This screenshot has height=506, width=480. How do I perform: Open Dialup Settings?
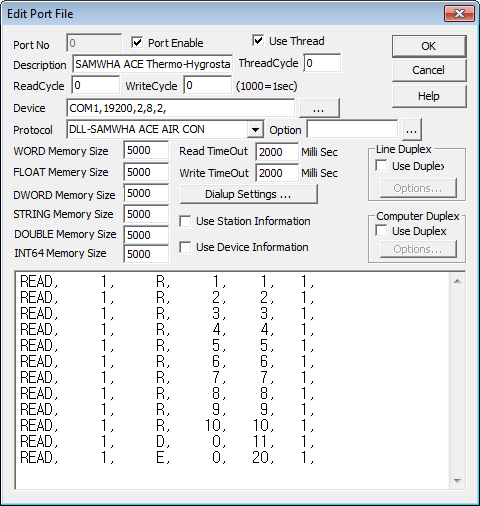248,194
